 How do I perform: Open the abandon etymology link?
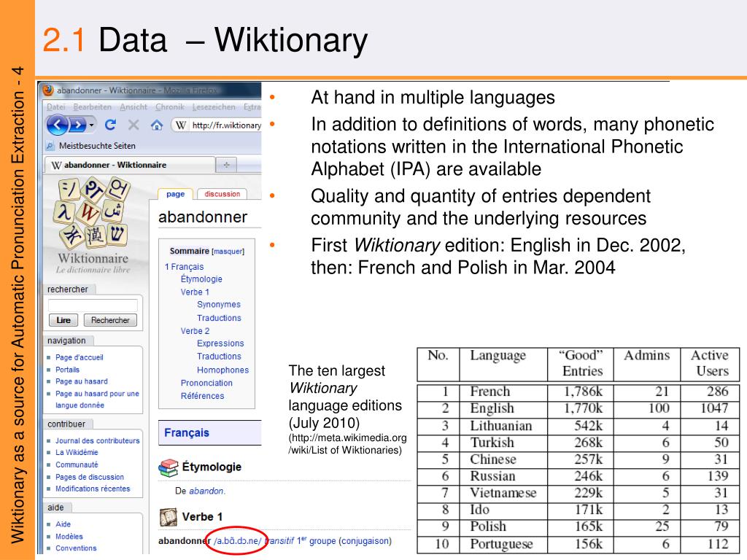click(x=206, y=491)
